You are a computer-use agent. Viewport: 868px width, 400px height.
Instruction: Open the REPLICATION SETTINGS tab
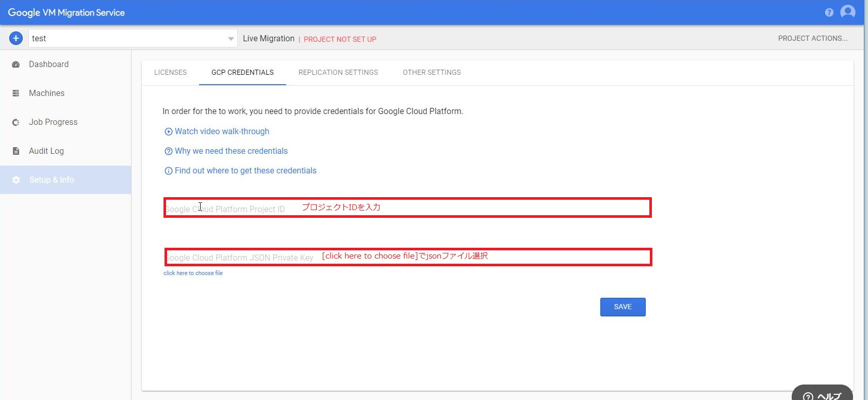338,72
